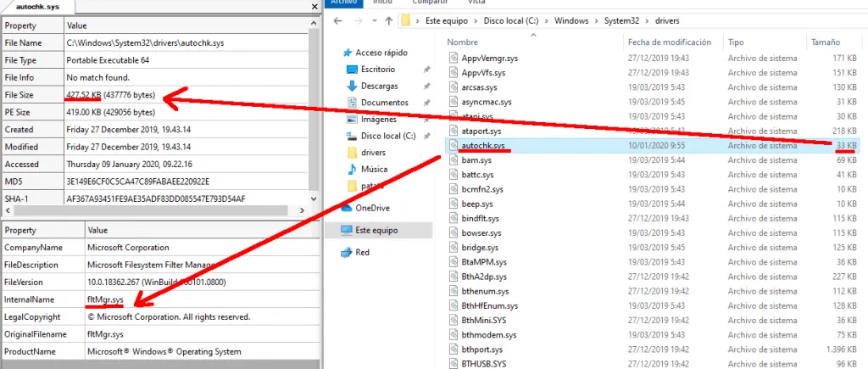Click the Imágenes icon in sidebar
This screenshot has width=868, height=369.
click(x=352, y=120)
